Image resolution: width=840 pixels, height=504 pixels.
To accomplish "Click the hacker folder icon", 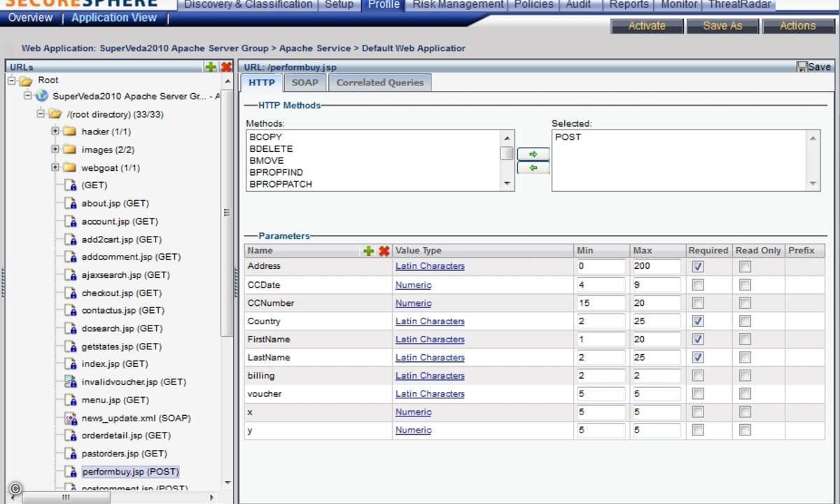I will point(69,132).
